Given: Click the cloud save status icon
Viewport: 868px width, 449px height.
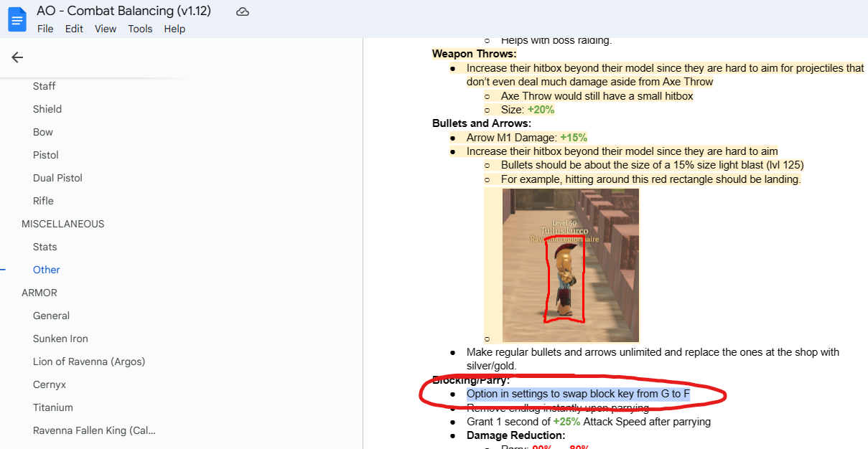Looking at the screenshot, I should [243, 11].
